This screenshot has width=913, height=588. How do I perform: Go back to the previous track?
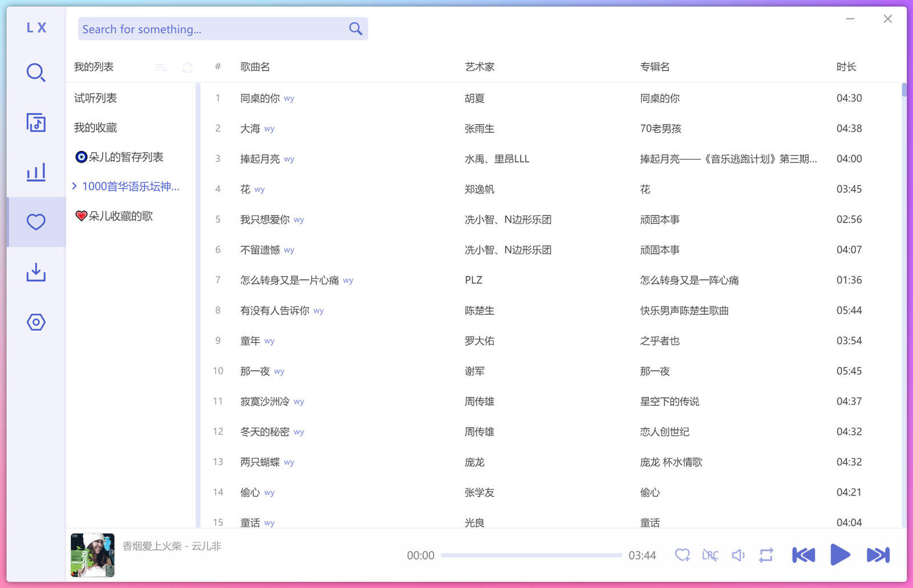click(x=803, y=555)
